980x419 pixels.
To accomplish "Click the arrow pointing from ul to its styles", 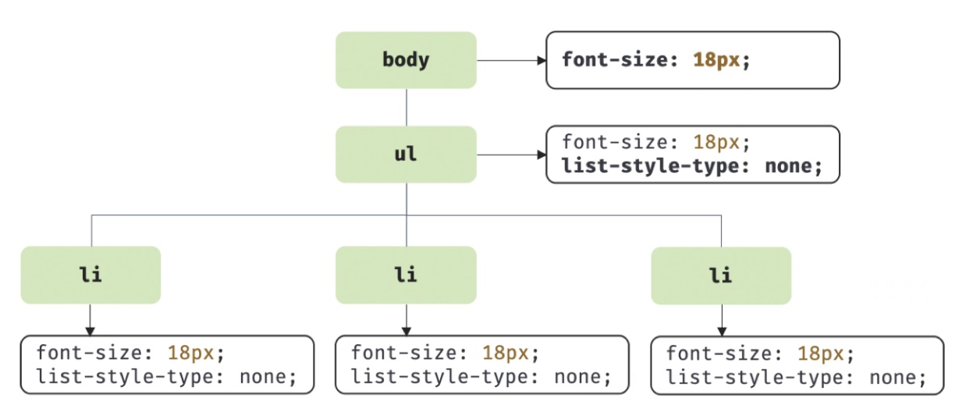I will [510, 154].
